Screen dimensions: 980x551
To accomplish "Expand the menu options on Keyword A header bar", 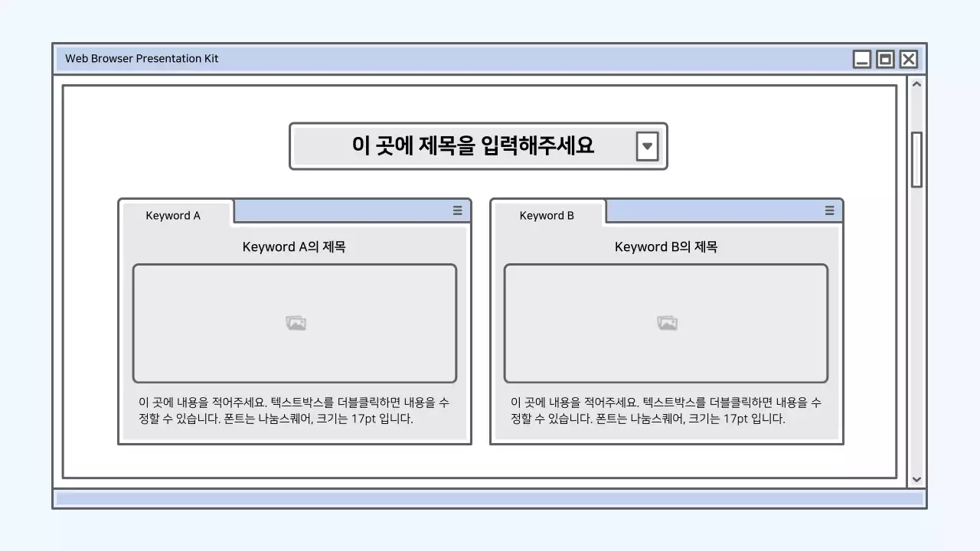I will pyautogui.click(x=457, y=210).
